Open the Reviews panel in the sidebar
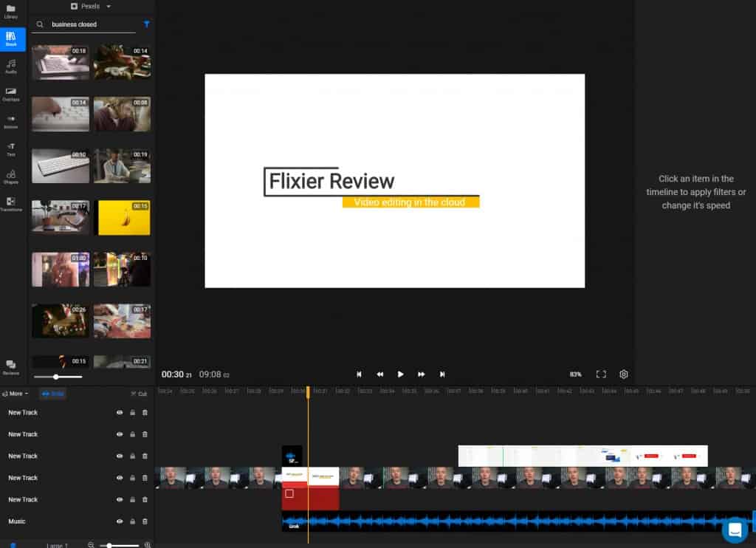This screenshot has width=756, height=548. click(10, 368)
